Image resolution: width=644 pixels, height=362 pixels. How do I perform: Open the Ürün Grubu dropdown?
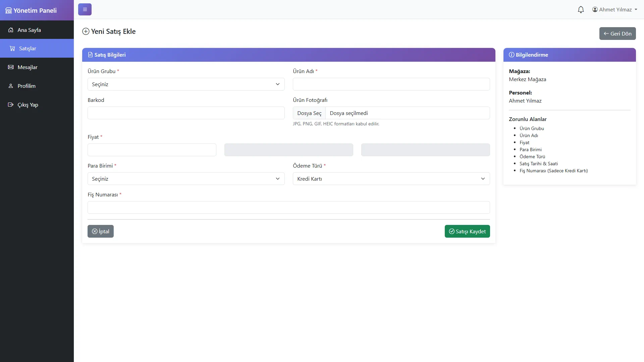[x=186, y=84]
